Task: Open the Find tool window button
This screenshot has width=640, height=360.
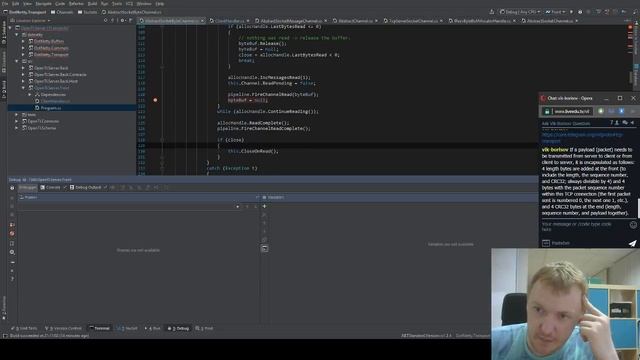Action: (204, 328)
